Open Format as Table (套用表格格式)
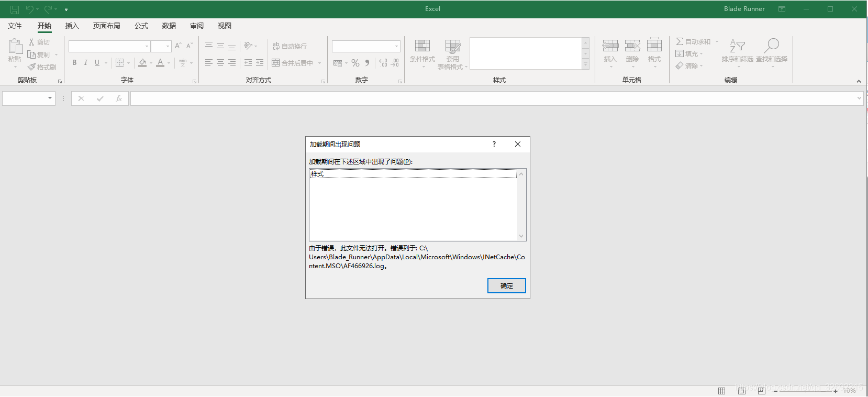Image resolution: width=868 pixels, height=397 pixels. pyautogui.click(x=453, y=54)
